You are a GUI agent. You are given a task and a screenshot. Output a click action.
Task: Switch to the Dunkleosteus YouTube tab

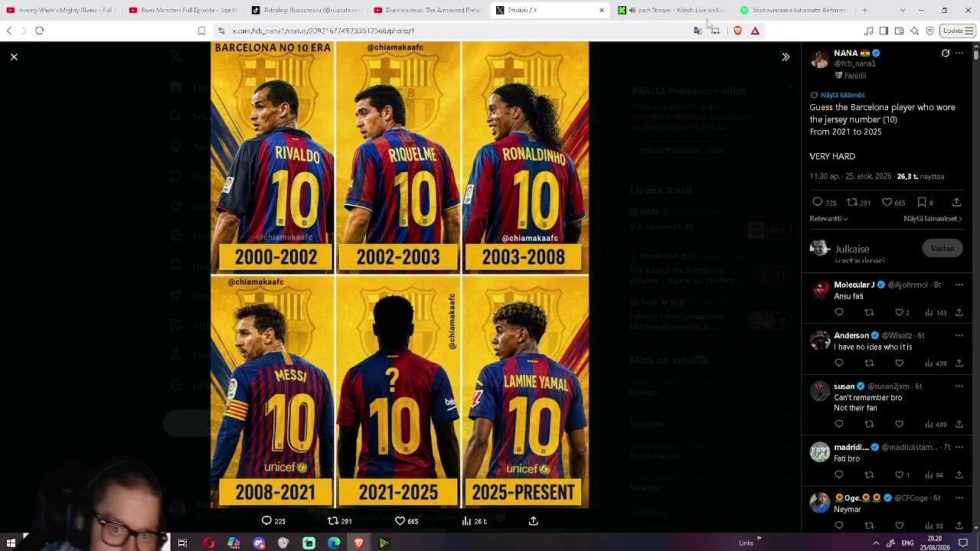coord(429,10)
